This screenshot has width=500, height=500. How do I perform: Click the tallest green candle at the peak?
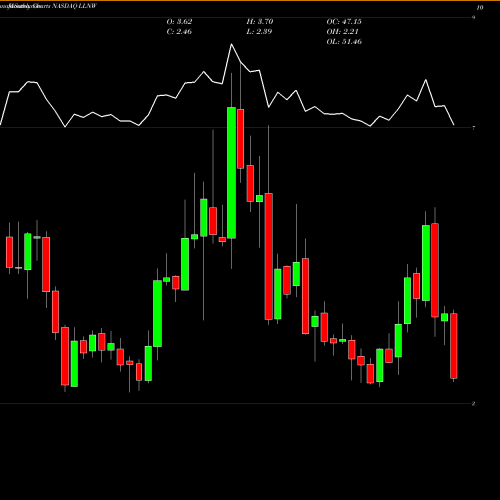pyautogui.click(x=231, y=173)
